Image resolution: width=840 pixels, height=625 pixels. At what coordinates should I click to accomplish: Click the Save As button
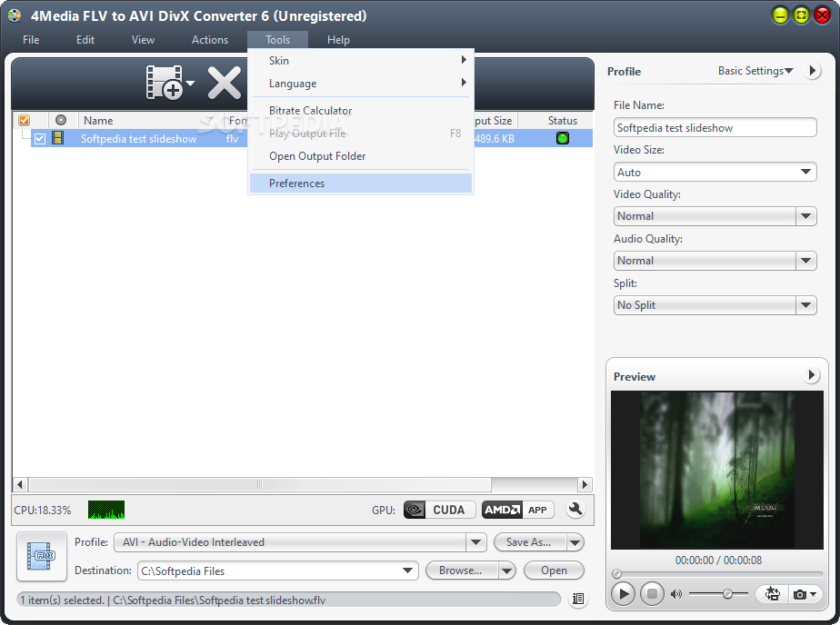(529, 542)
